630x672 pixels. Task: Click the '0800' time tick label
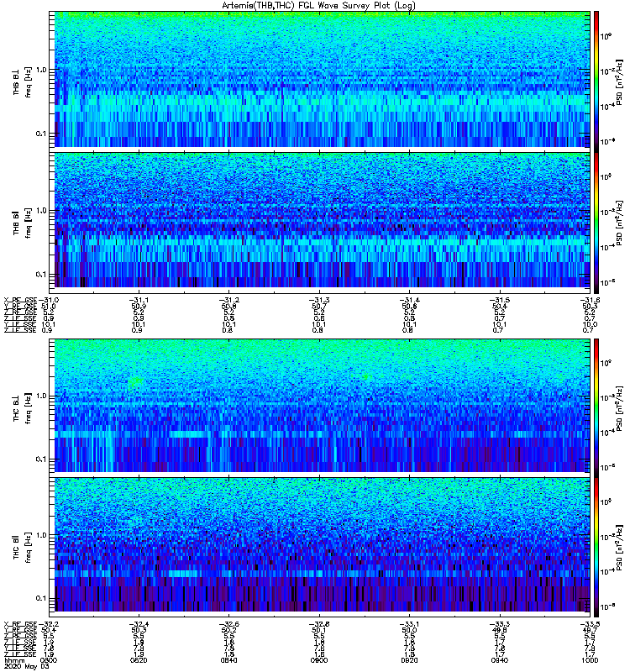click(x=49, y=660)
